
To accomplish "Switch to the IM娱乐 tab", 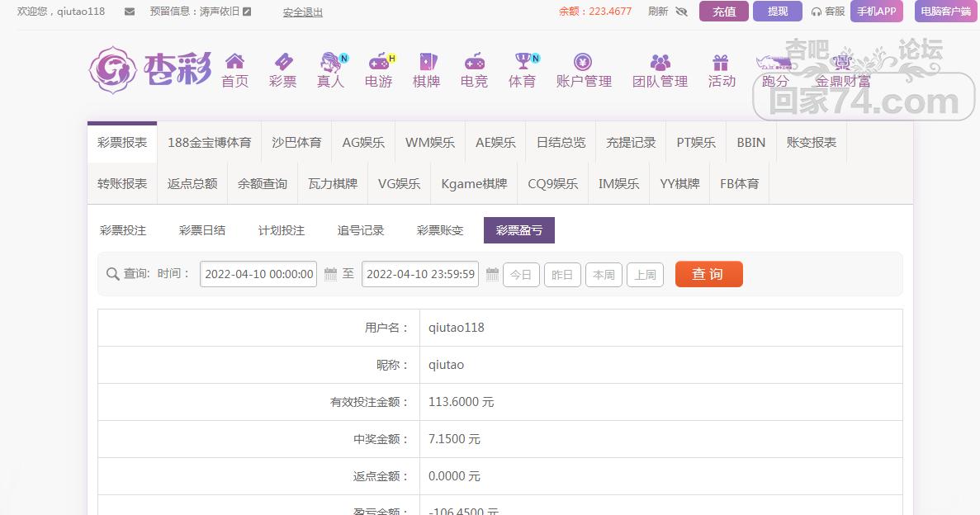I will 618,184.
